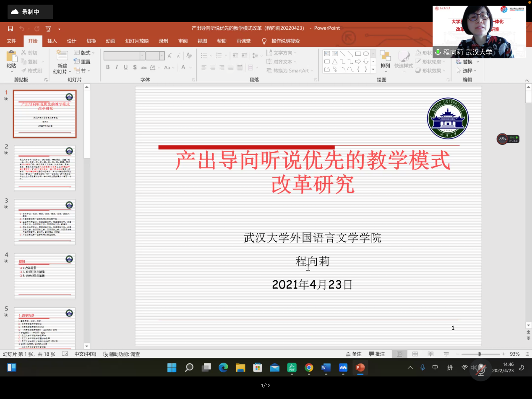532x399 pixels.
Task: Open the Insert (插入) ribbon tab
Action: pos(52,41)
